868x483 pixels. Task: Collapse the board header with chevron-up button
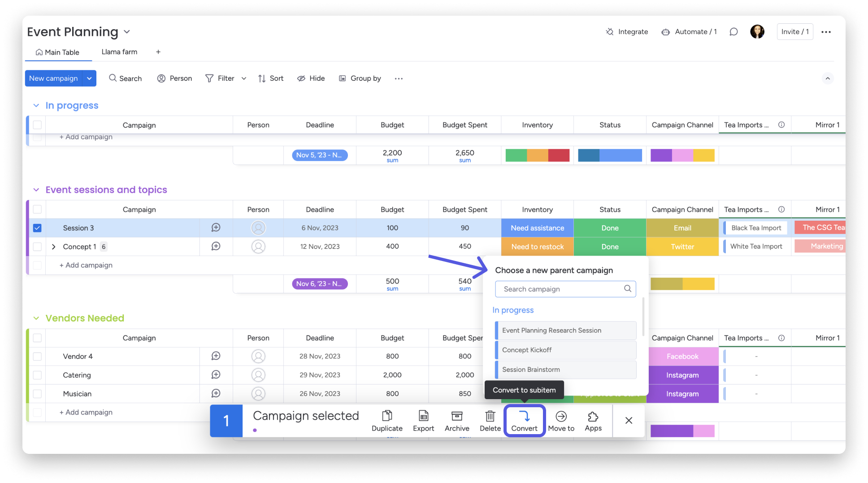(x=828, y=78)
